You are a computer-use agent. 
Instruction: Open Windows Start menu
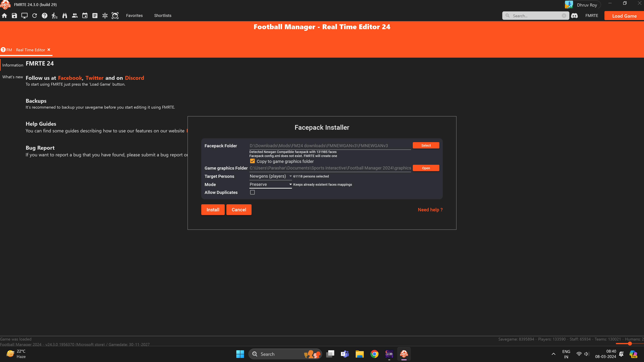240,354
